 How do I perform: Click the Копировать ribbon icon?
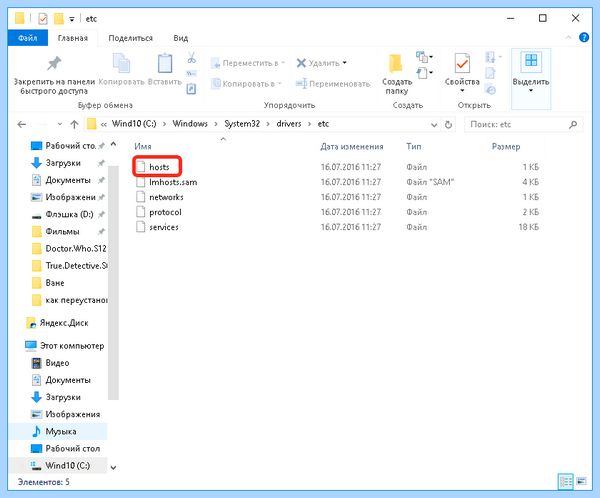(x=121, y=63)
